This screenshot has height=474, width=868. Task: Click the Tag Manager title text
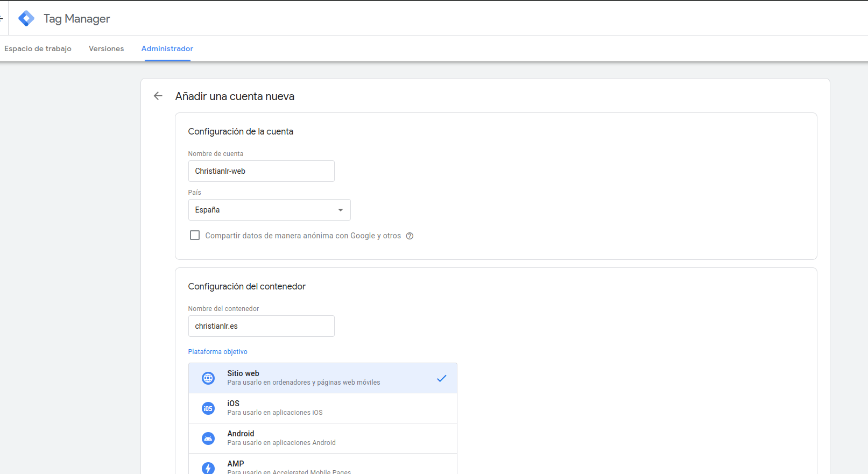point(77,19)
